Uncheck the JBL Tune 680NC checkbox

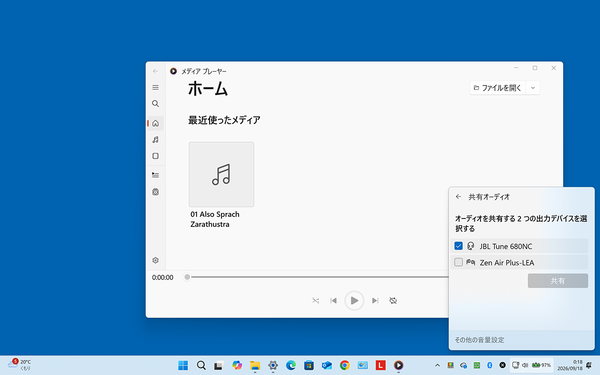tap(458, 246)
